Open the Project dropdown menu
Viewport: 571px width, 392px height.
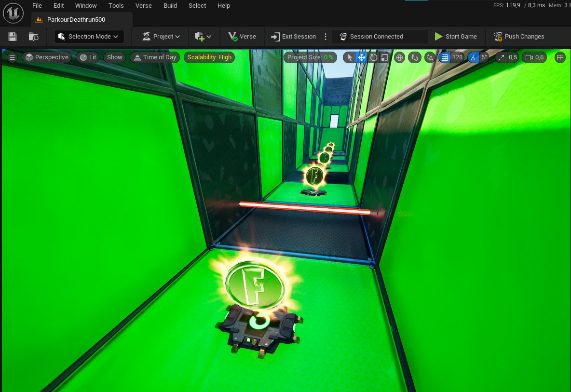point(162,36)
